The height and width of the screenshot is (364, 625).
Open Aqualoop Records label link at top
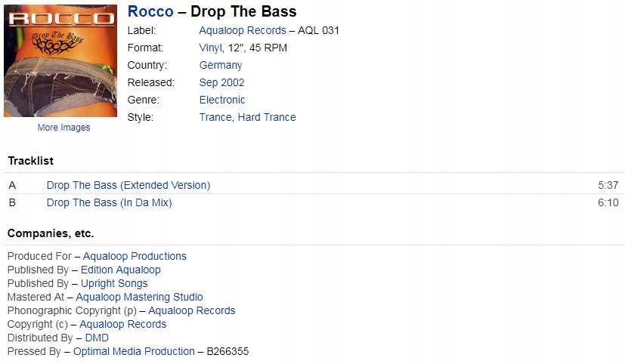point(243,31)
